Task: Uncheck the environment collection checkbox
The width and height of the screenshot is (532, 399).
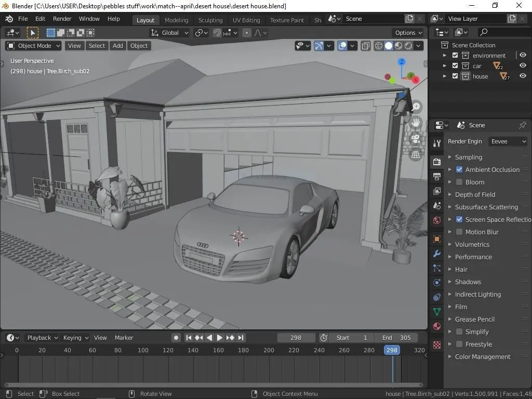Action: point(455,55)
